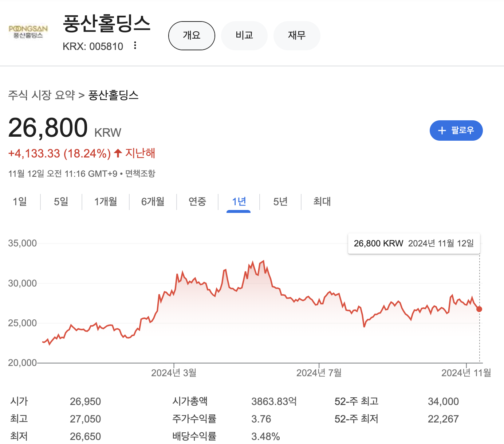Viewport: 504px width, 444px height.
Task: Click the 최고 value 27,050
Action: [x=85, y=419]
